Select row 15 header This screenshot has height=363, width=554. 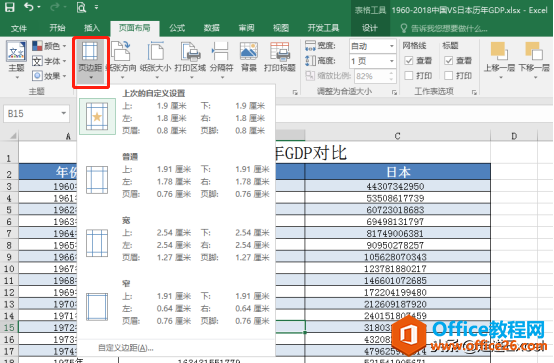click(9, 327)
